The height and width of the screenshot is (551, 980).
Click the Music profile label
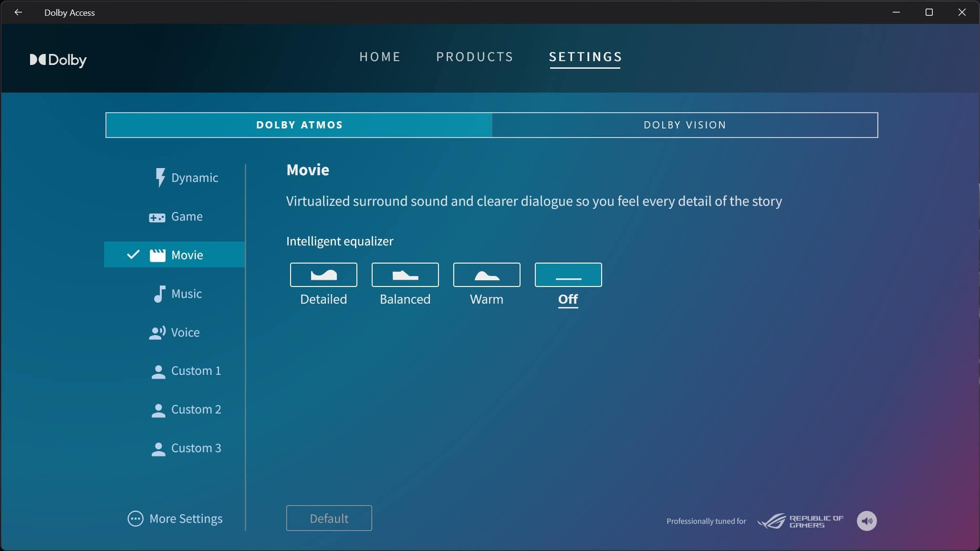coord(187,294)
